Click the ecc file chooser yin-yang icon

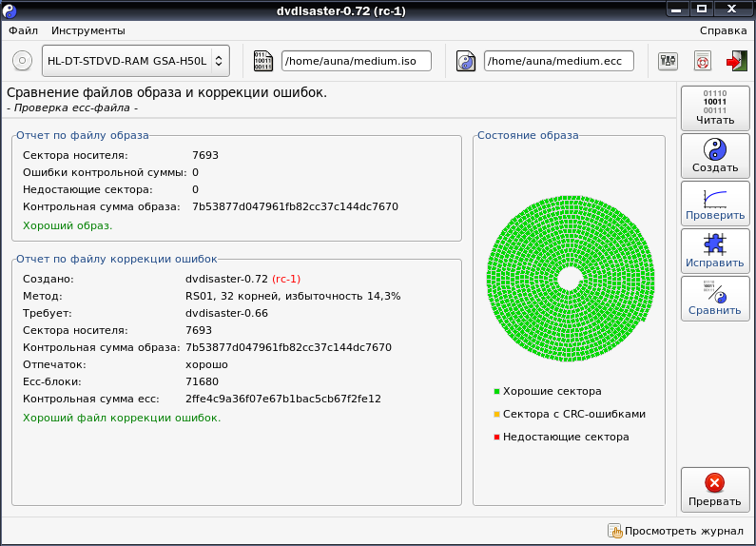tap(466, 61)
